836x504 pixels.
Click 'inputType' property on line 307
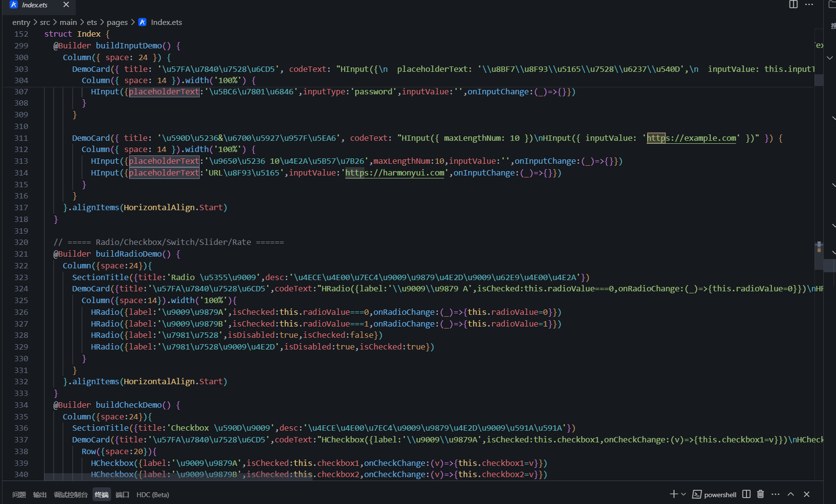point(324,91)
